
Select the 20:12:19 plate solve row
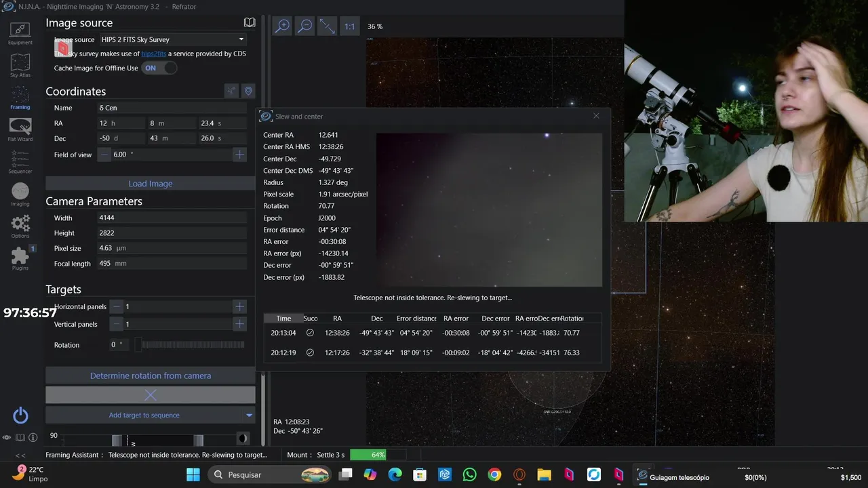click(432, 352)
